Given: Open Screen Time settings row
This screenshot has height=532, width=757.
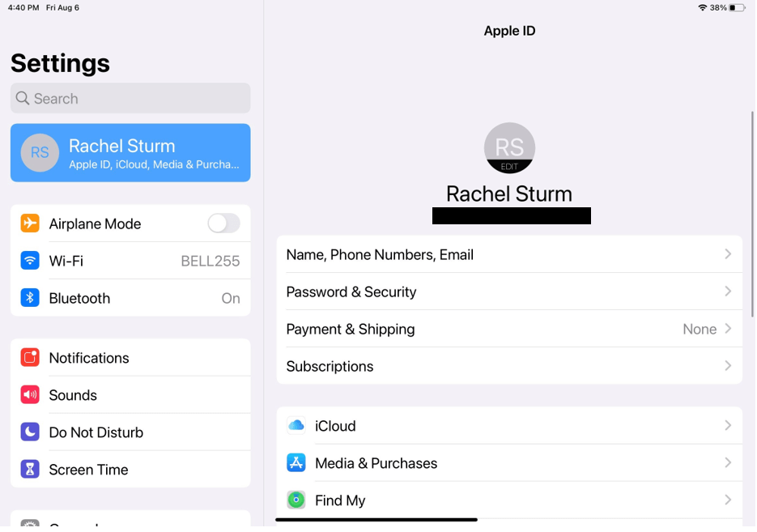Looking at the screenshot, I should click(x=130, y=469).
